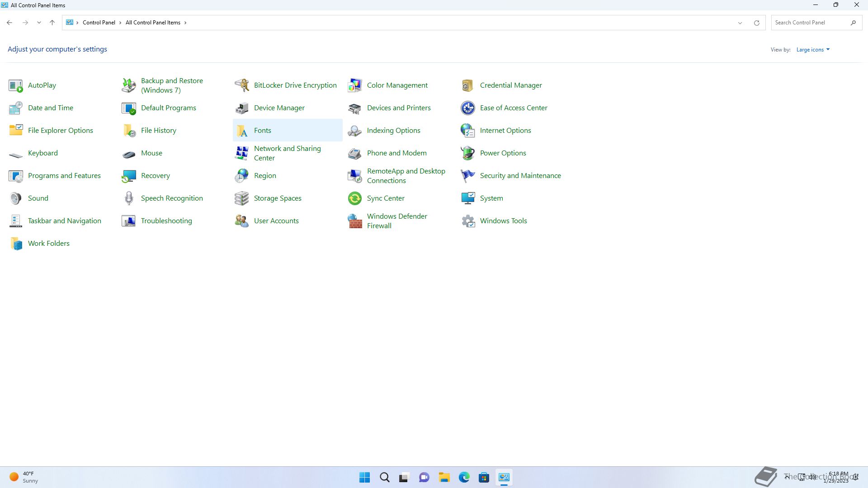Open the System monitor icon
This screenshot has height=488, width=868.
pos(468,198)
